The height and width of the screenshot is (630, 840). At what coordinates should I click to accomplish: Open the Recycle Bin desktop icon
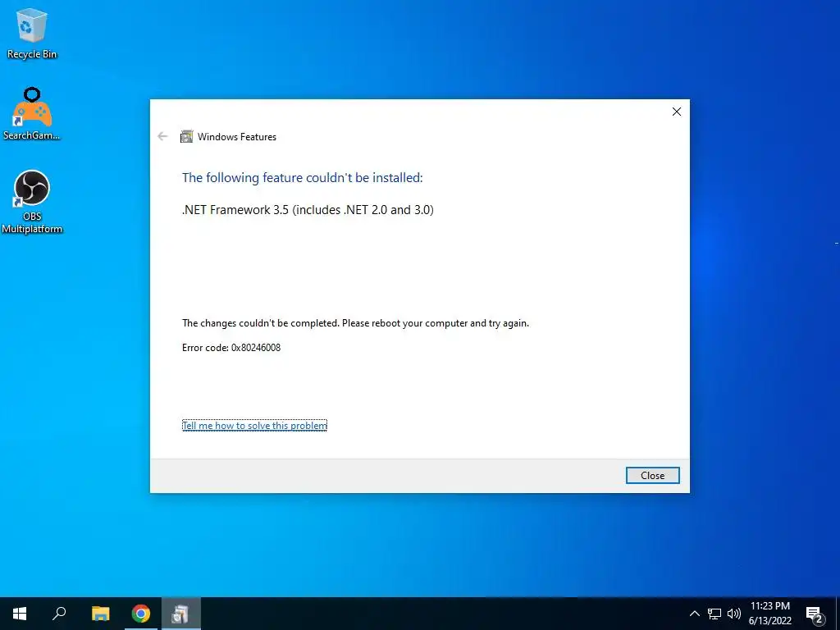click(32, 33)
